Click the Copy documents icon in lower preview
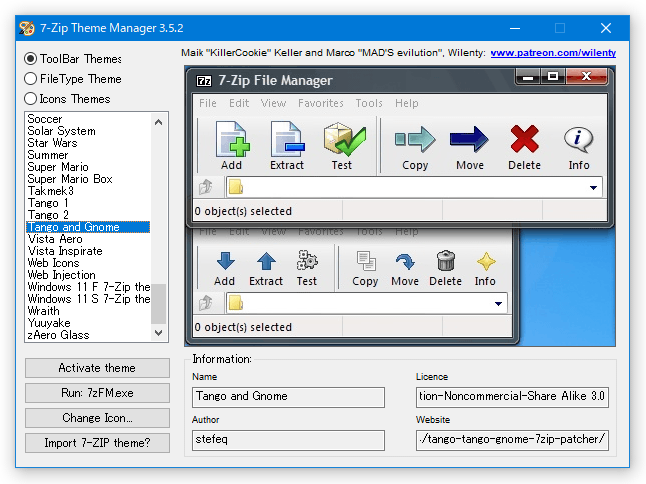This screenshot has width=646, height=484. point(366,261)
